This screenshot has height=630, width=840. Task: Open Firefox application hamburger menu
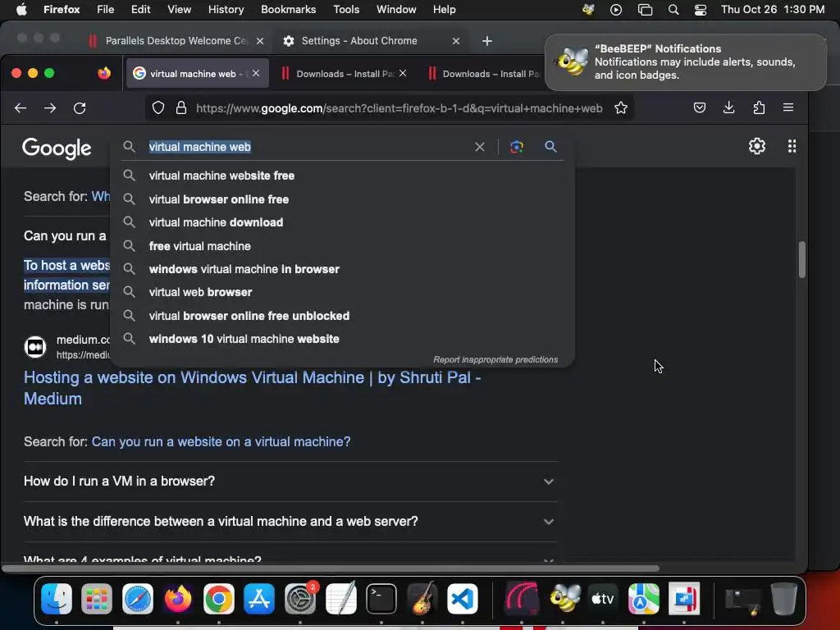(788, 107)
